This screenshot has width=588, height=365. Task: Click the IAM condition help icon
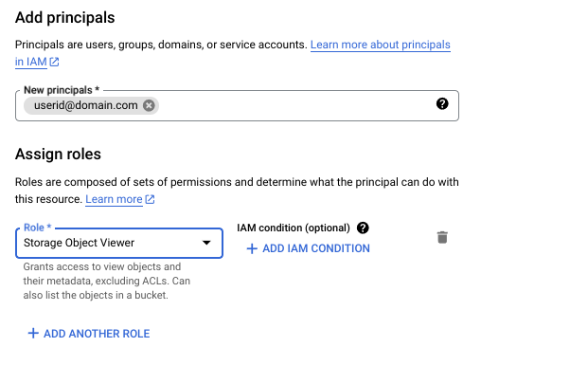363,228
